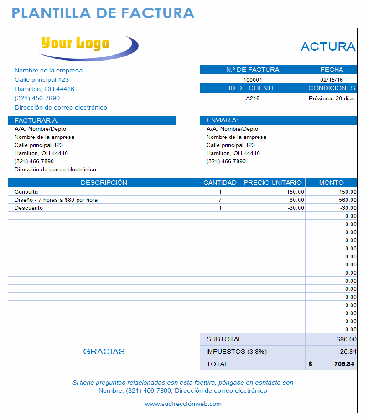Screen dimensions: 368x420
Task: Click the date value under FECHA
Action: click(x=331, y=80)
